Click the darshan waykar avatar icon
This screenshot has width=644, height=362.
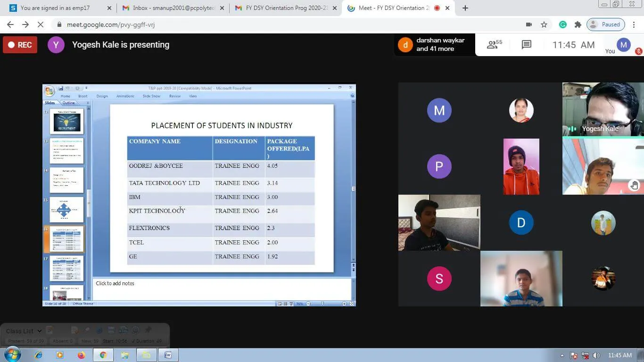coord(405,45)
